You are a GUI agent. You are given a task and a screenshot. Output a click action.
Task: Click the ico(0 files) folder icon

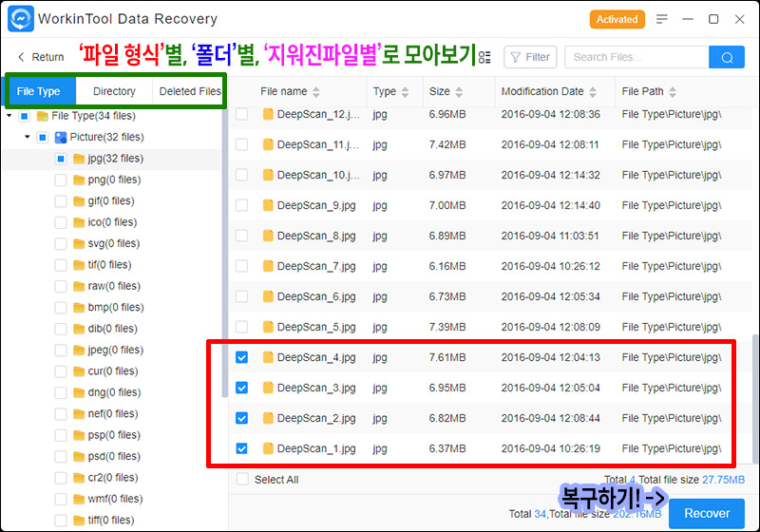(x=79, y=222)
